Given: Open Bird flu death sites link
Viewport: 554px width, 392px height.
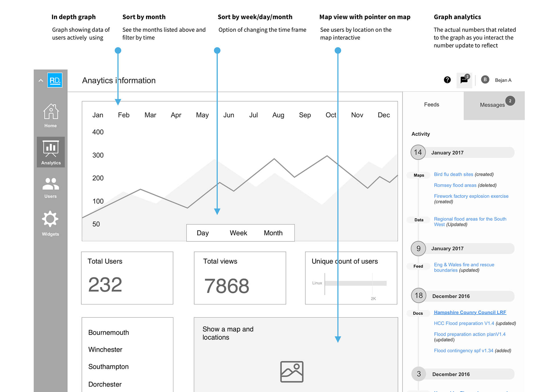Looking at the screenshot, I should pos(453,174).
